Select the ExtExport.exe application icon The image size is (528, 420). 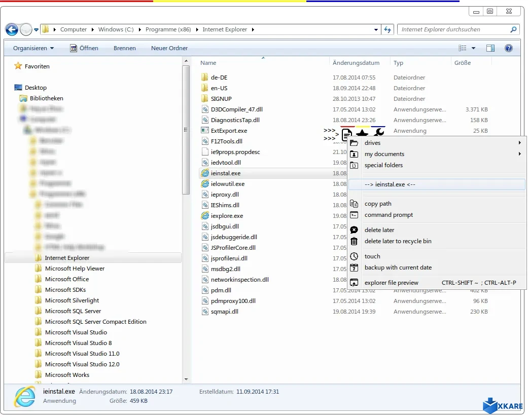[x=205, y=131]
